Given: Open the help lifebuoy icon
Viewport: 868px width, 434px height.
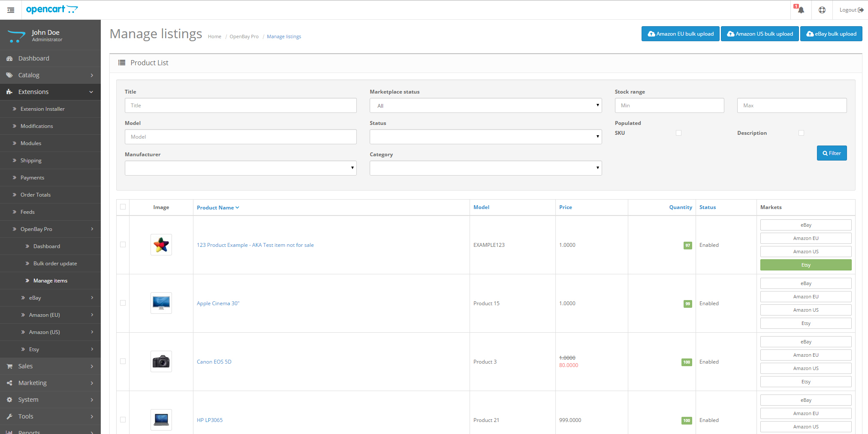Looking at the screenshot, I should click(822, 10).
